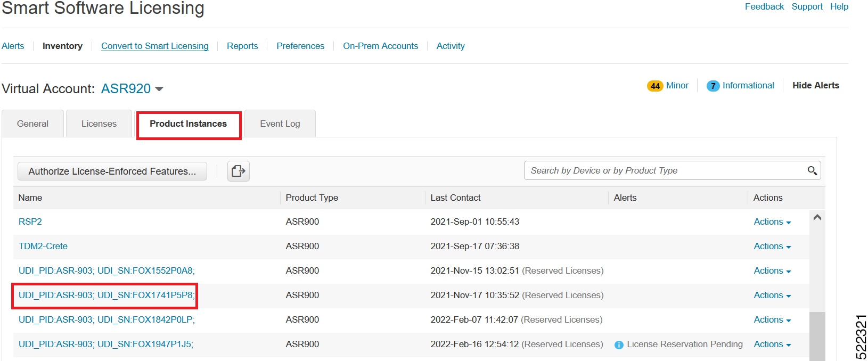Switch to the Licenses tab
The image size is (868, 361).
coord(99,124)
